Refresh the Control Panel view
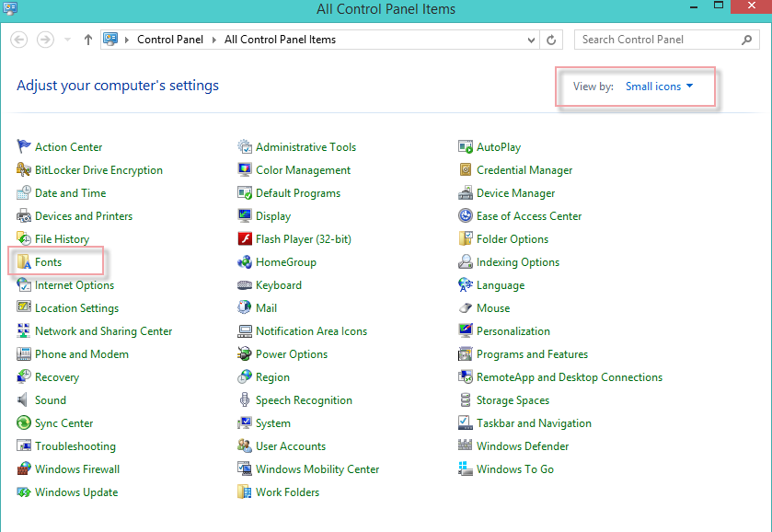Screen dimensions: 772x532 pos(551,40)
